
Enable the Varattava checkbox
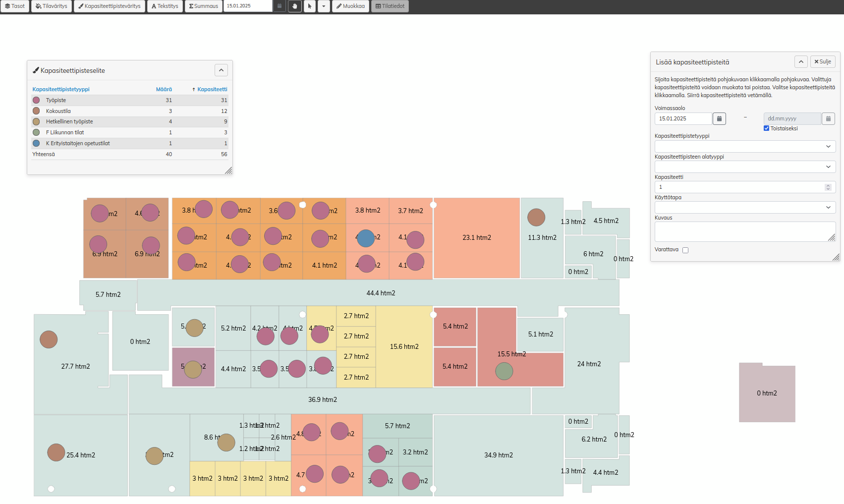tap(685, 250)
